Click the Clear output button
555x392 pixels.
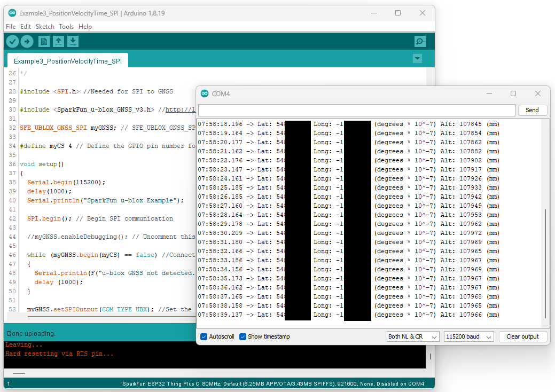coord(522,336)
